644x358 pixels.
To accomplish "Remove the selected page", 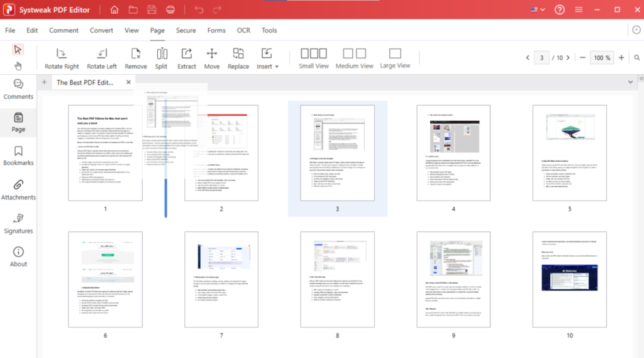I will 136,59.
